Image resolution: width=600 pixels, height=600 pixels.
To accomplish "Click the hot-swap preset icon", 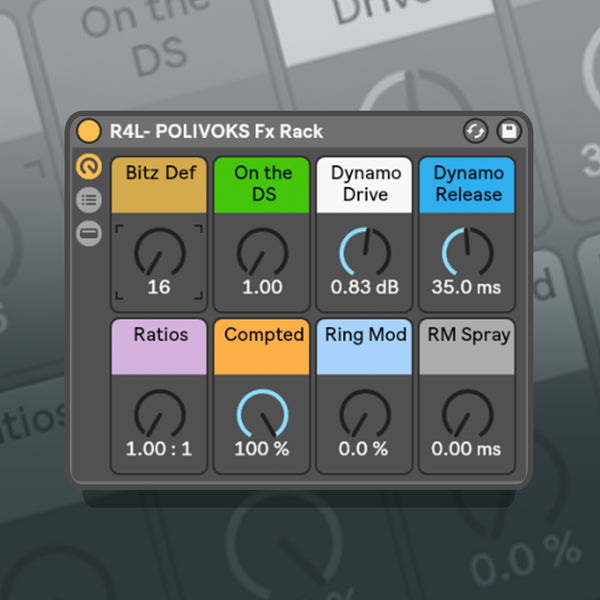I will pos(475,131).
